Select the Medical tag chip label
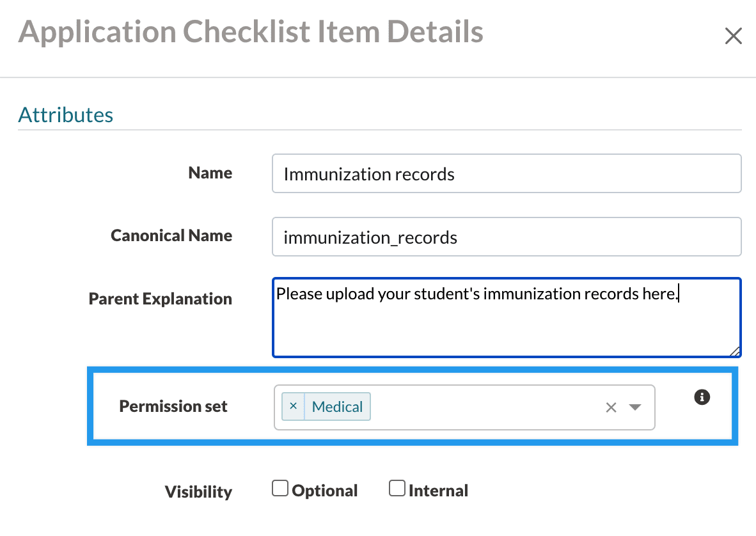 337,407
